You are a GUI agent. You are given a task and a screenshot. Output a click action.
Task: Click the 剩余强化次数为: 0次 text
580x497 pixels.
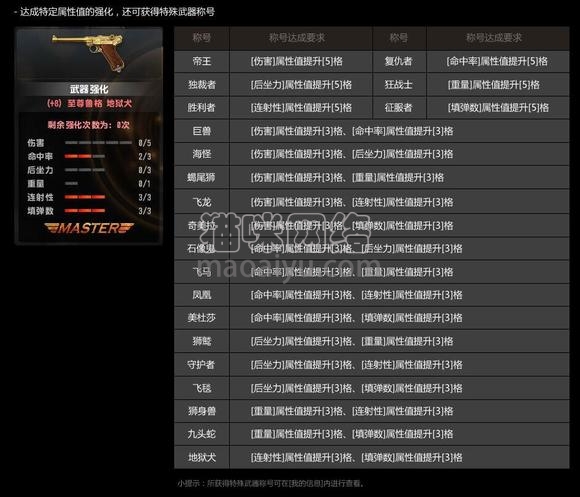click(88, 125)
